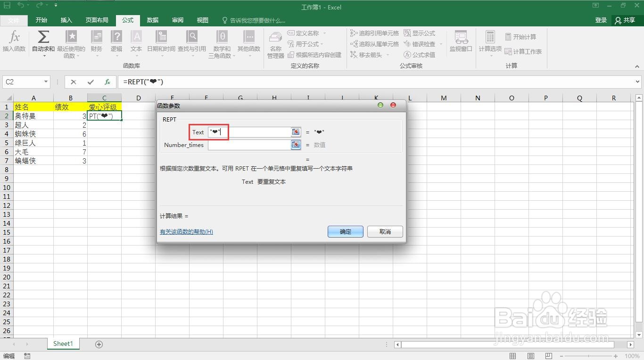Click the zoom in plus button

[616, 356]
